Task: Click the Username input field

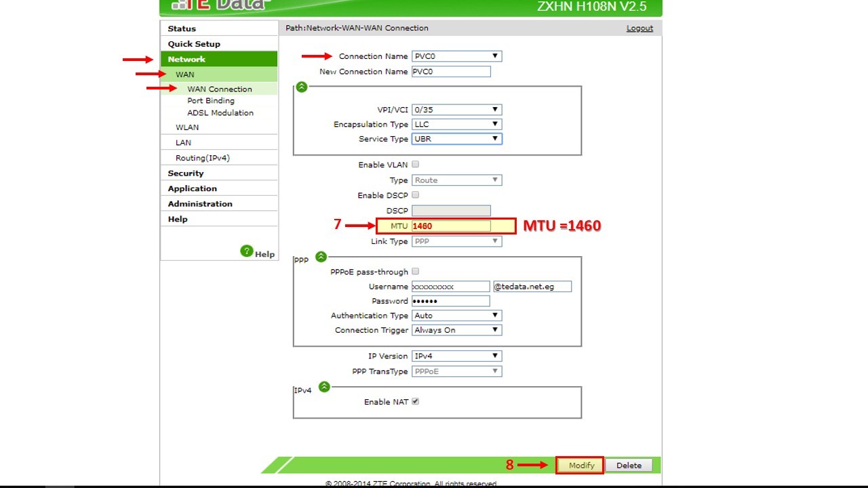Action: click(451, 287)
